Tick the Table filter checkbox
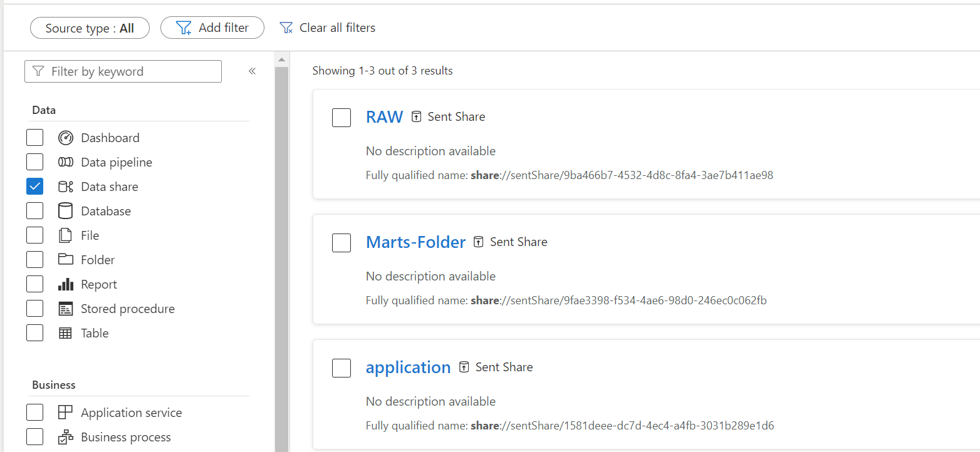 [x=35, y=333]
